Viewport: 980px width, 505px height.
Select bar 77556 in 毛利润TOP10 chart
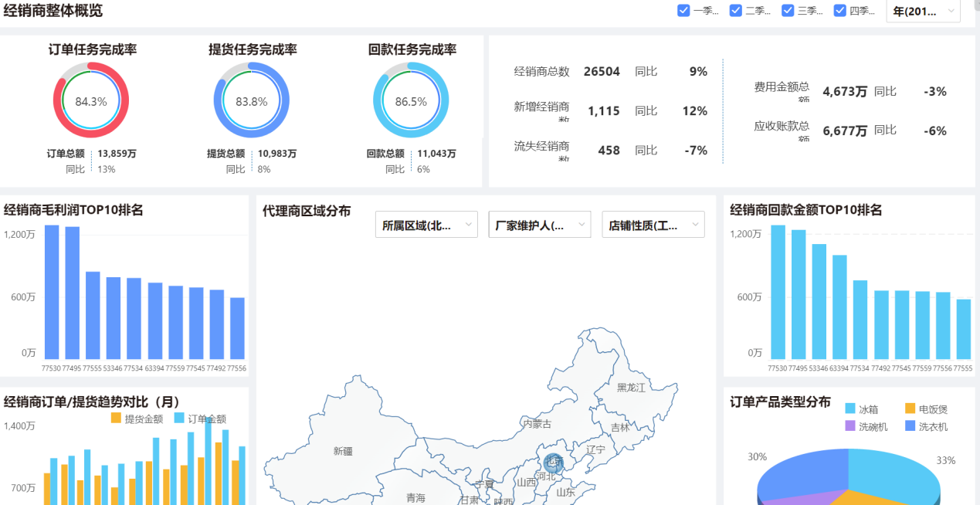click(237, 328)
